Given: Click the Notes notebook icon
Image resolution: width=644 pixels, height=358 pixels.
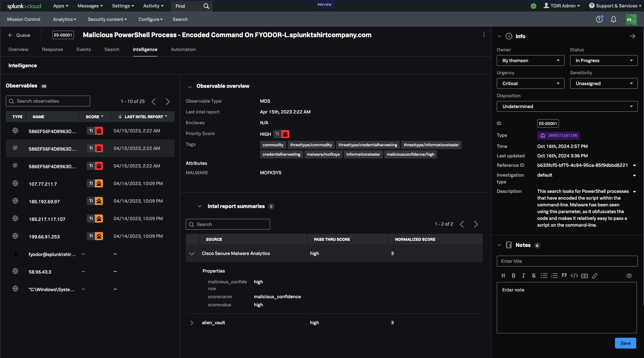Looking at the screenshot, I should [x=509, y=245].
